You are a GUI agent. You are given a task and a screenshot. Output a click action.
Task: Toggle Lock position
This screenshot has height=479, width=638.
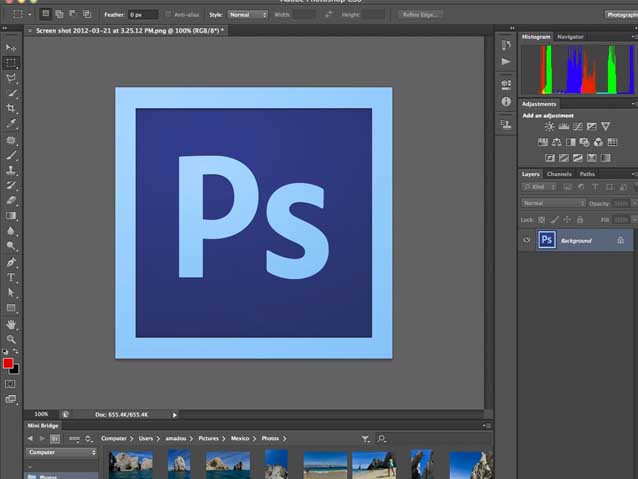[567, 220]
